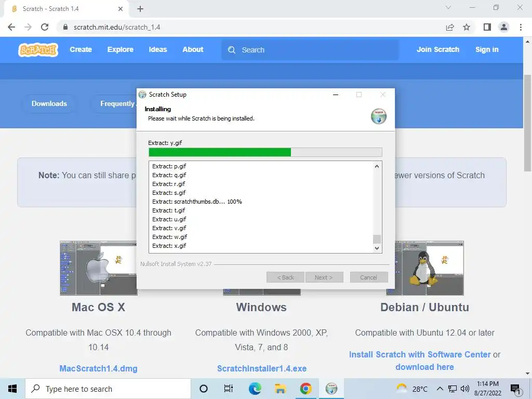
Task: Minimize the Scratch Setup window
Action: coord(336,95)
